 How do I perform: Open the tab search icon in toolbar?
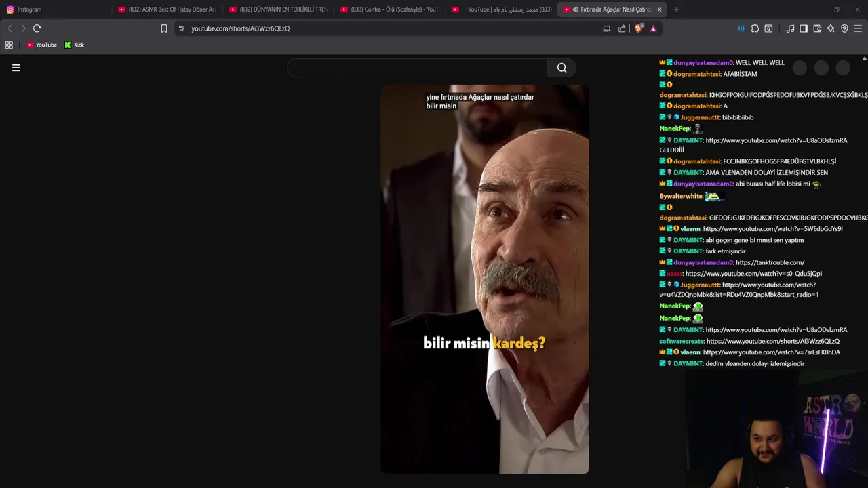coord(768,28)
